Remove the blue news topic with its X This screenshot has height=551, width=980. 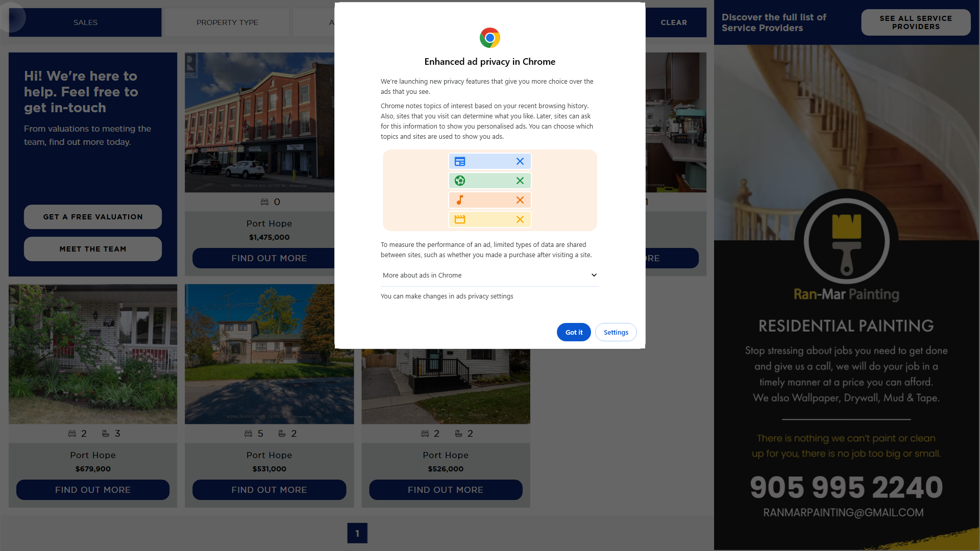[520, 161]
